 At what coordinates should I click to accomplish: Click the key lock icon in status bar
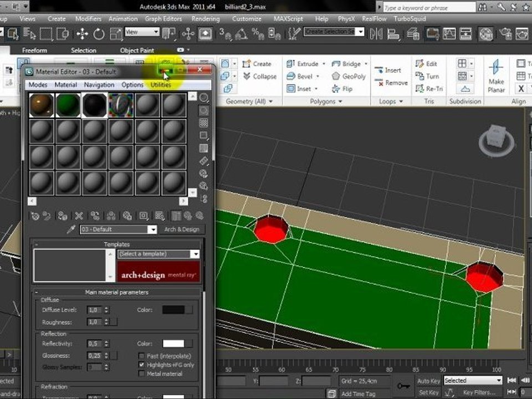[x=403, y=386]
